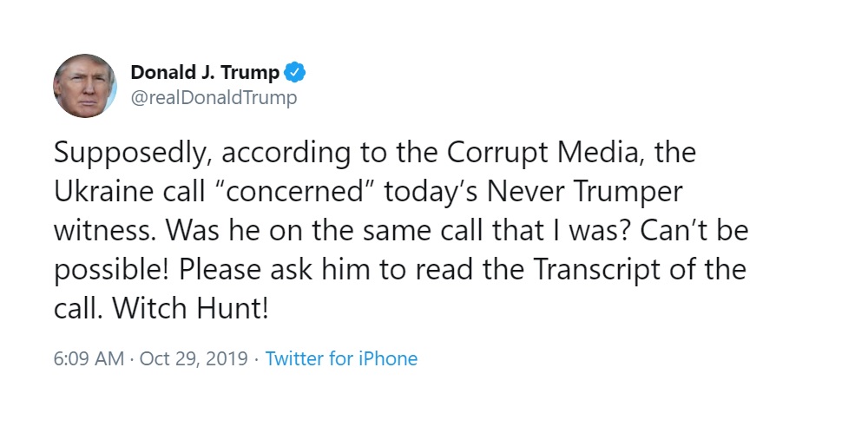Click the phrase Witch Hunt!

coord(190,308)
